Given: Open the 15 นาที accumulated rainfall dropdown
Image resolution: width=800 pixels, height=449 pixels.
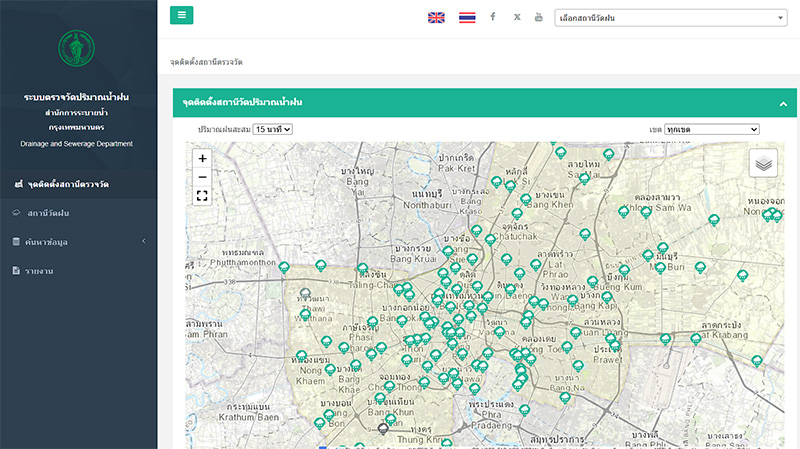Looking at the screenshot, I should [x=272, y=130].
